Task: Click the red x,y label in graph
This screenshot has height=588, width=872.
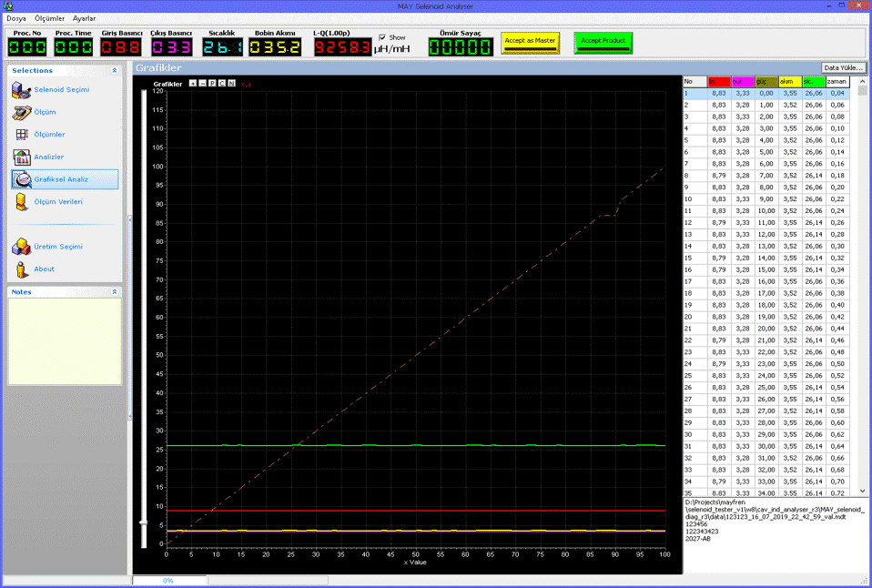Action: click(x=246, y=84)
